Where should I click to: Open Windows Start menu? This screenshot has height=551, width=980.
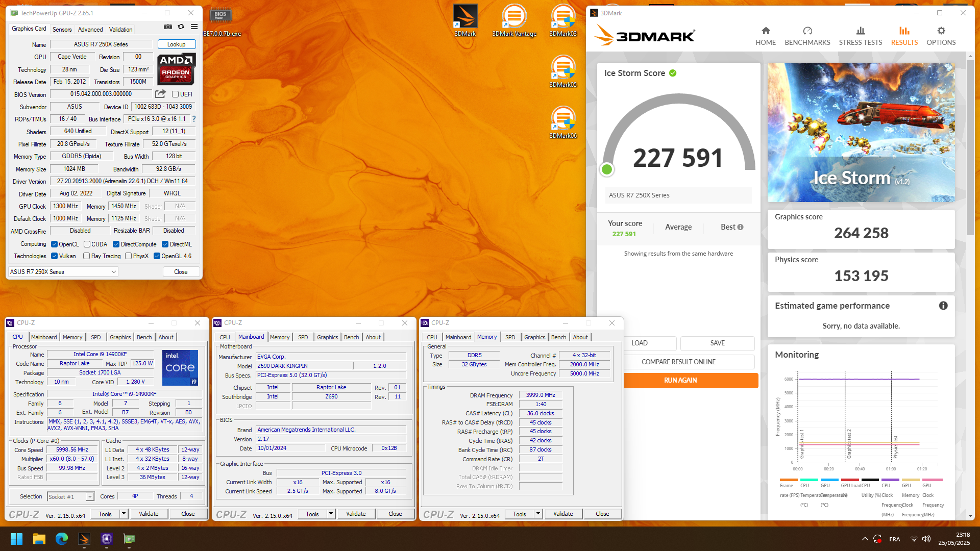[x=16, y=539]
